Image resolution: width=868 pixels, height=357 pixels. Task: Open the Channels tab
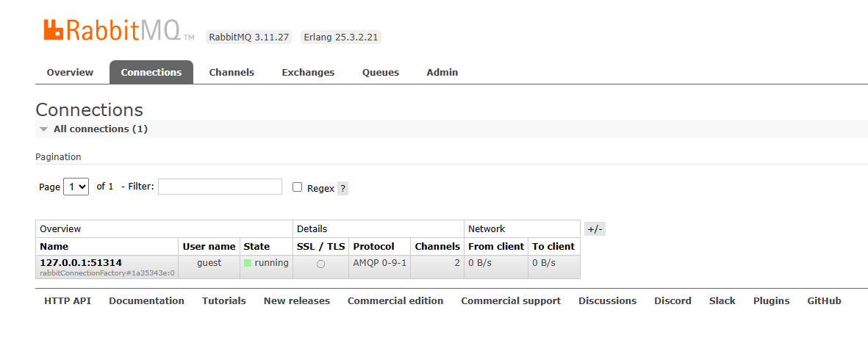pos(232,73)
